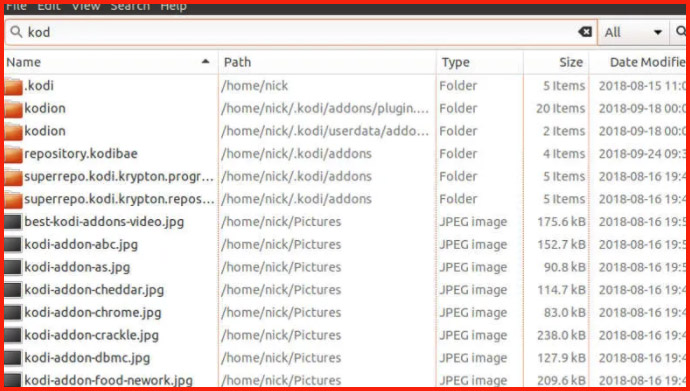690x391 pixels.
Task: Click '90.8 kB' size cell
Action: (565, 267)
